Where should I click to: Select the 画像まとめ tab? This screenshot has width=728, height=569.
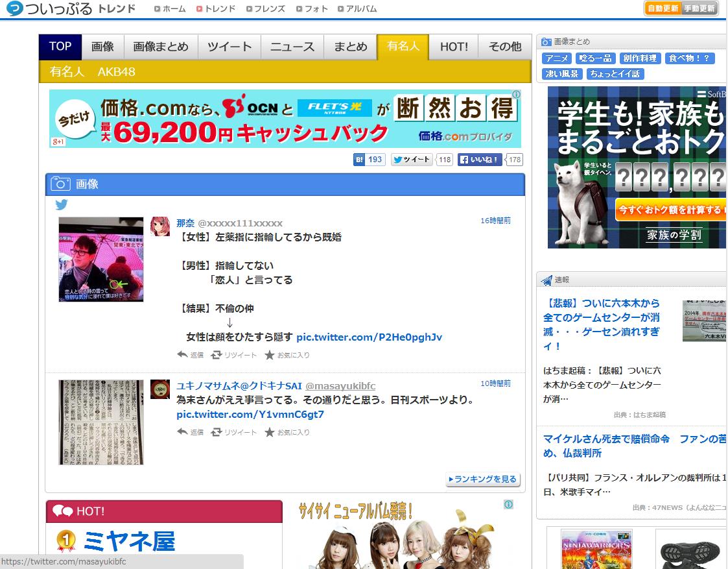point(161,47)
